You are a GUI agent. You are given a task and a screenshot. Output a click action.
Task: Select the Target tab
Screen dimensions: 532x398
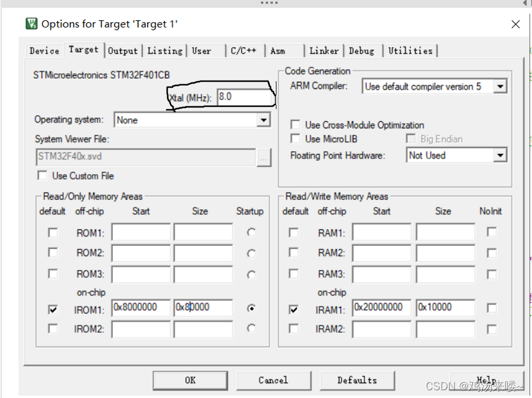pos(84,50)
